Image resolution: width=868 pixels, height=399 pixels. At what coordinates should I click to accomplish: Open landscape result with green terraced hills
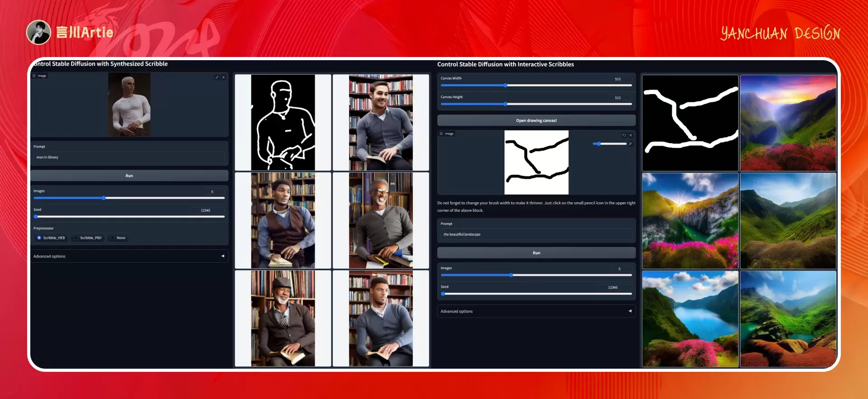point(788,221)
